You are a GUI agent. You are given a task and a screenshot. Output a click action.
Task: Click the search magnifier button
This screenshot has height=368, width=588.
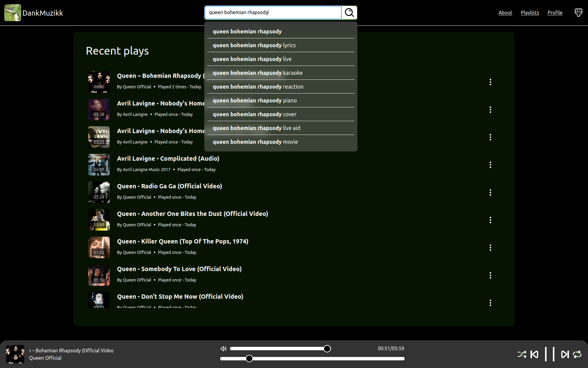(x=349, y=13)
